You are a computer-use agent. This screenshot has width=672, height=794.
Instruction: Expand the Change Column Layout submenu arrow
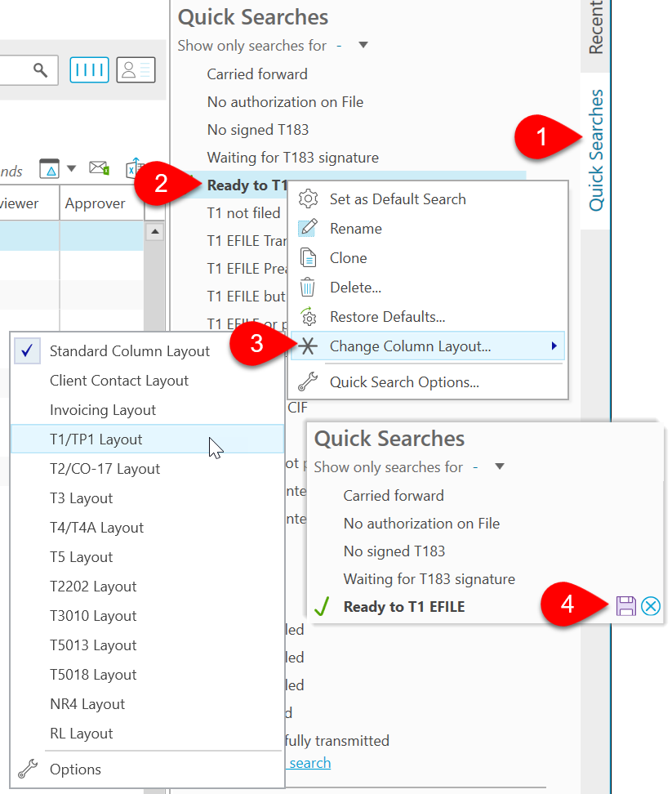[554, 346]
